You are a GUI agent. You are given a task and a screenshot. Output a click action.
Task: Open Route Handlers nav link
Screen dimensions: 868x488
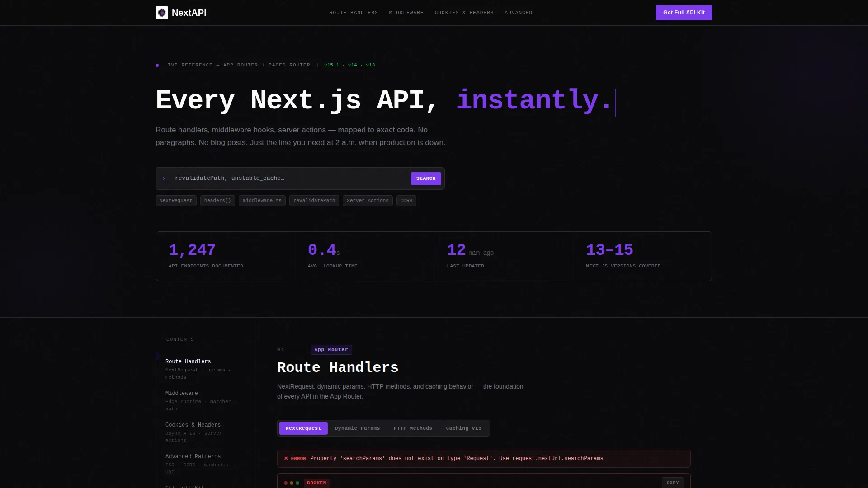point(354,13)
